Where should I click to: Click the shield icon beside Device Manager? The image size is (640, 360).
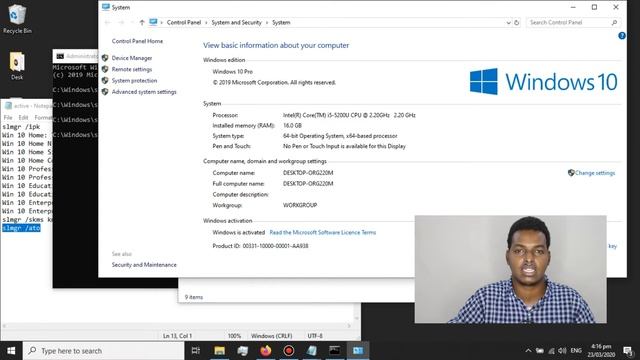tap(105, 58)
